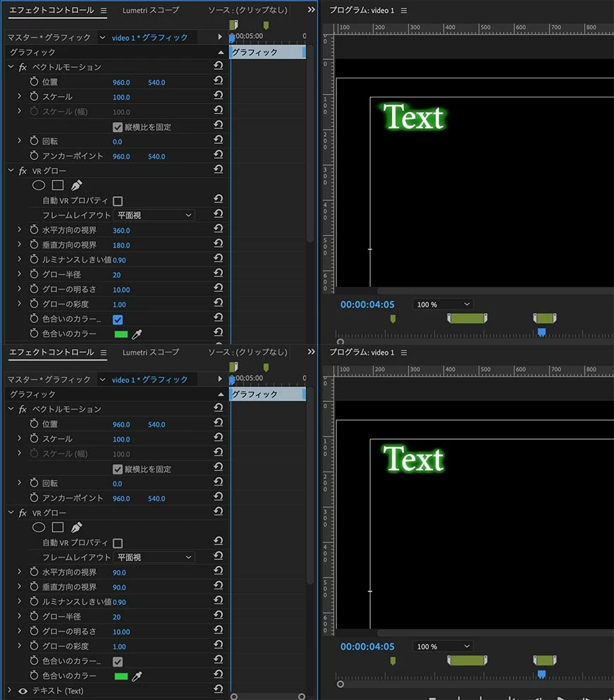This screenshot has height=700, width=614.
Task: Pick the 色合いのカラー eyedropper in upper panel
Action: (x=137, y=334)
